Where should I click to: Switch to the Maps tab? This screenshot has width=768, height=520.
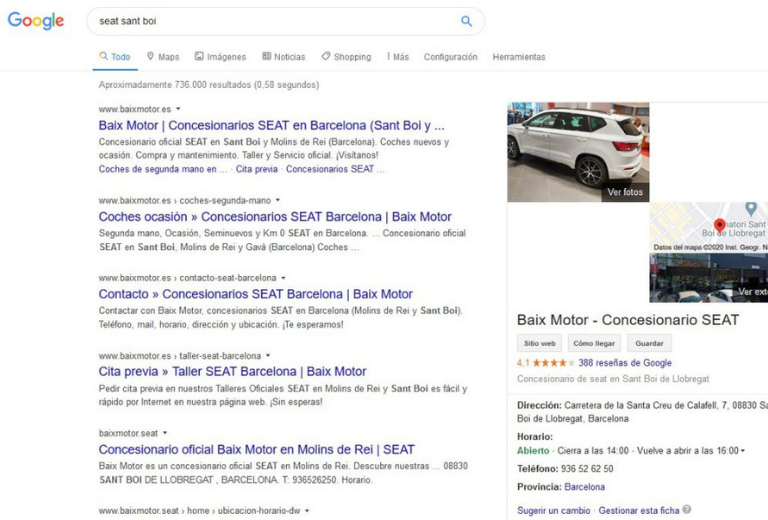(x=163, y=56)
